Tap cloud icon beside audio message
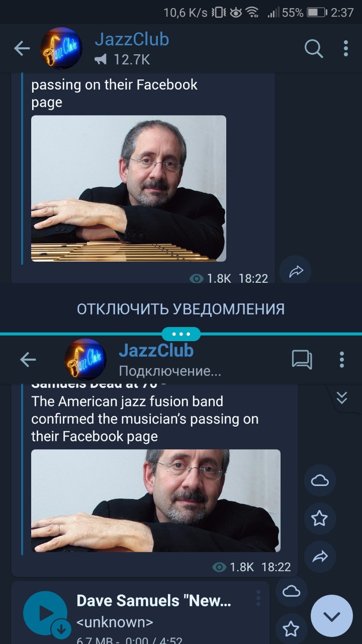Image resolution: width=362 pixels, height=644 pixels. (x=291, y=591)
